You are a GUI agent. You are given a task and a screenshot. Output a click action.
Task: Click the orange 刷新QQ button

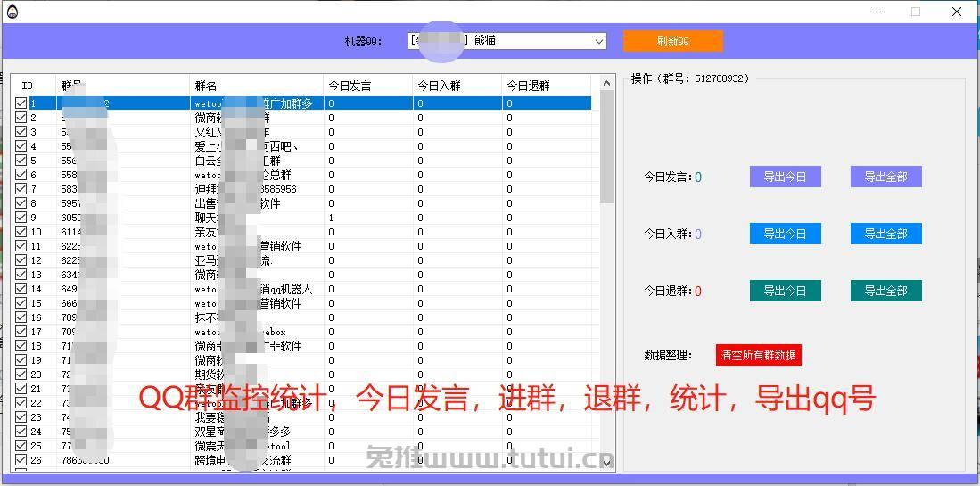pos(672,41)
